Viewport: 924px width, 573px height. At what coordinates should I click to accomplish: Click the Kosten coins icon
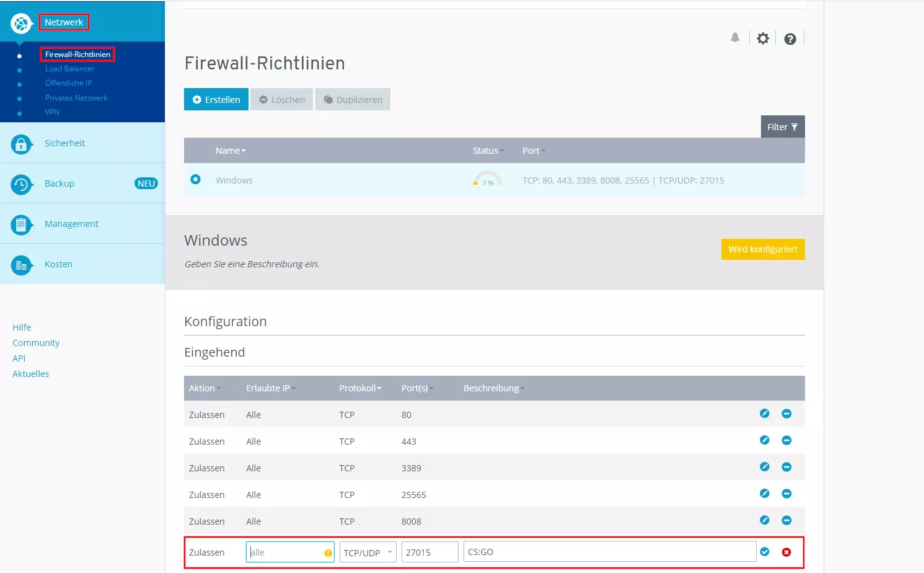(x=21, y=265)
